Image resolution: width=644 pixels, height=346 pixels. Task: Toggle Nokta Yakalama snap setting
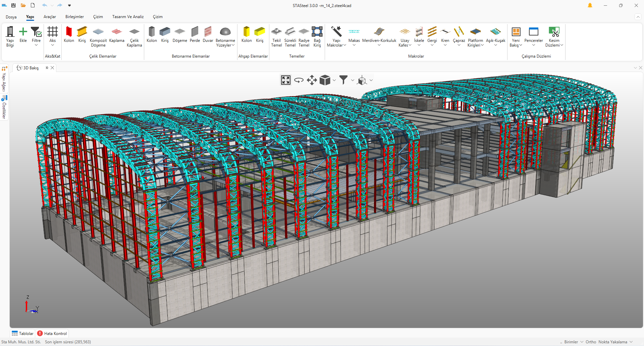[x=612, y=342]
